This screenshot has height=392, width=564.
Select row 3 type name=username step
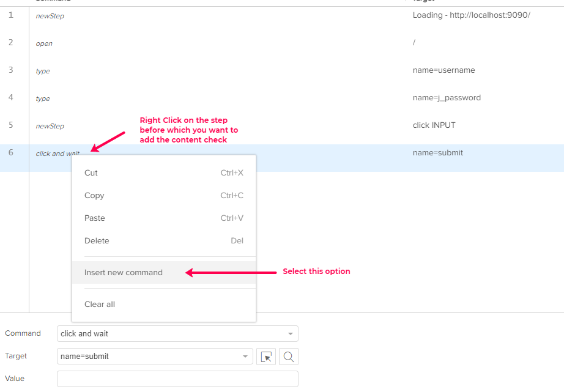tap(43, 71)
